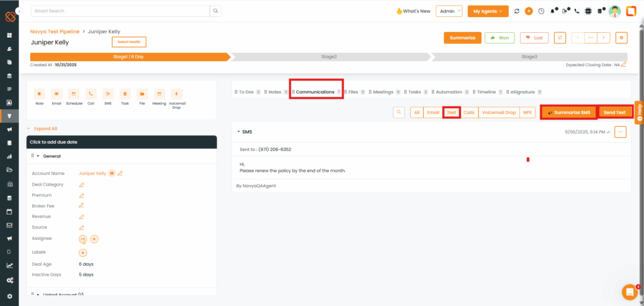Click the Voicemail Drop quick action icon
Image resolution: width=644 pixels, height=306 pixels.
[177, 93]
